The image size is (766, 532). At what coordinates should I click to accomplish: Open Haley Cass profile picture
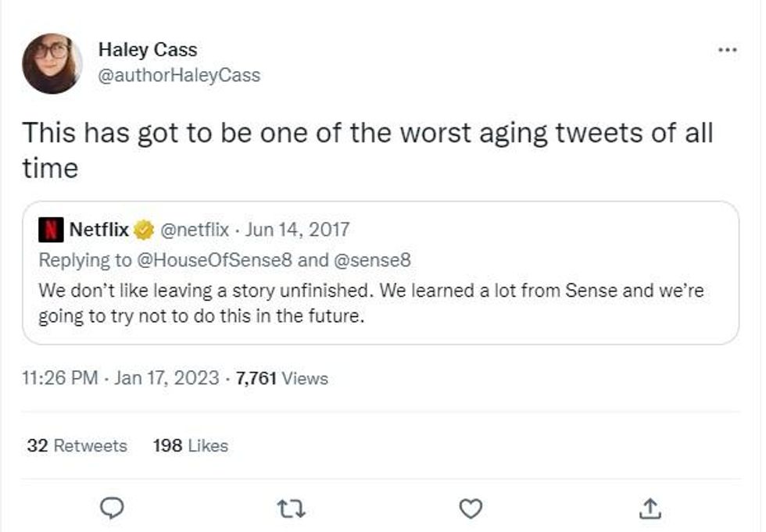[52, 63]
